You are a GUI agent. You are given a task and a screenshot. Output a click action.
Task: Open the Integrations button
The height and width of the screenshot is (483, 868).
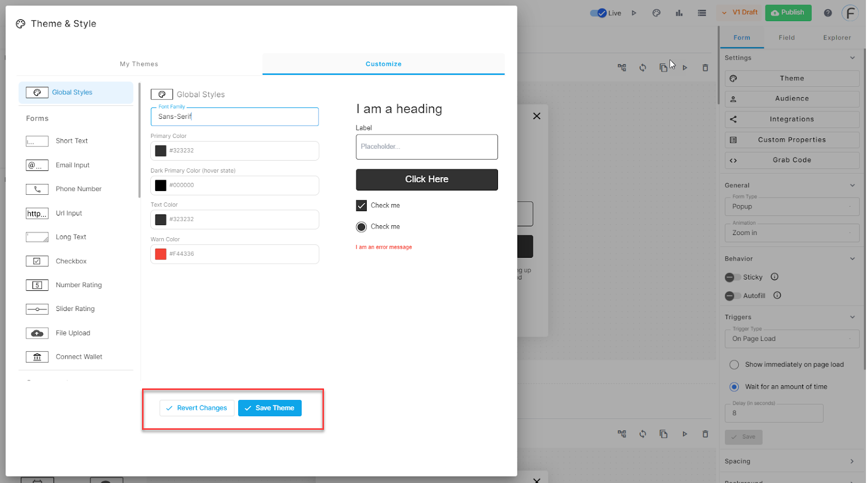[792, 119]
